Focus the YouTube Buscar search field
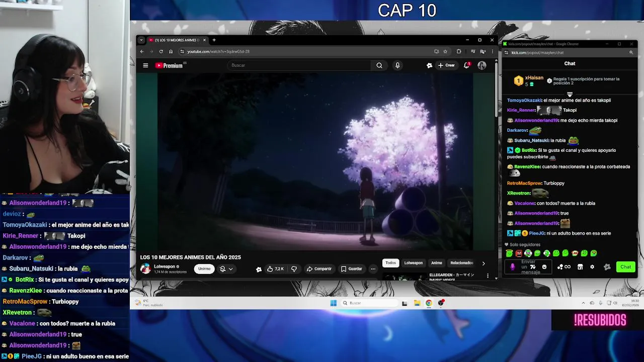644x362 pixels. pos(299,65)
